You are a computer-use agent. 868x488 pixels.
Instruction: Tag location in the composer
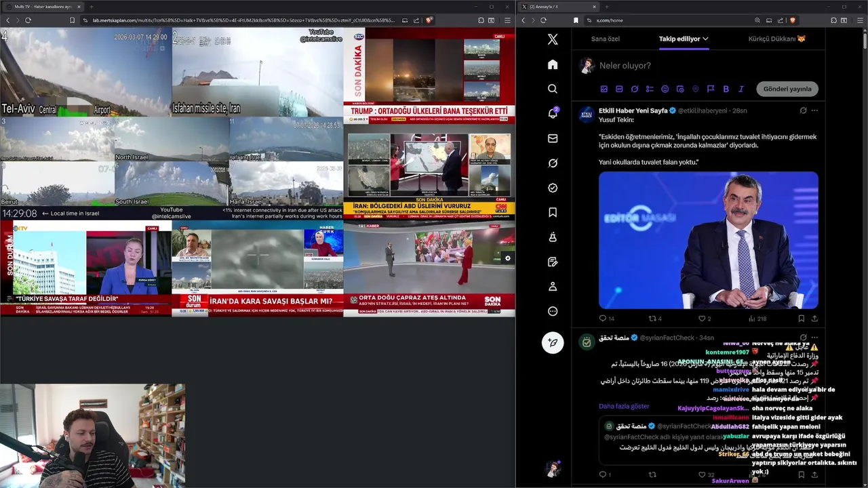(x=695, y=89)
